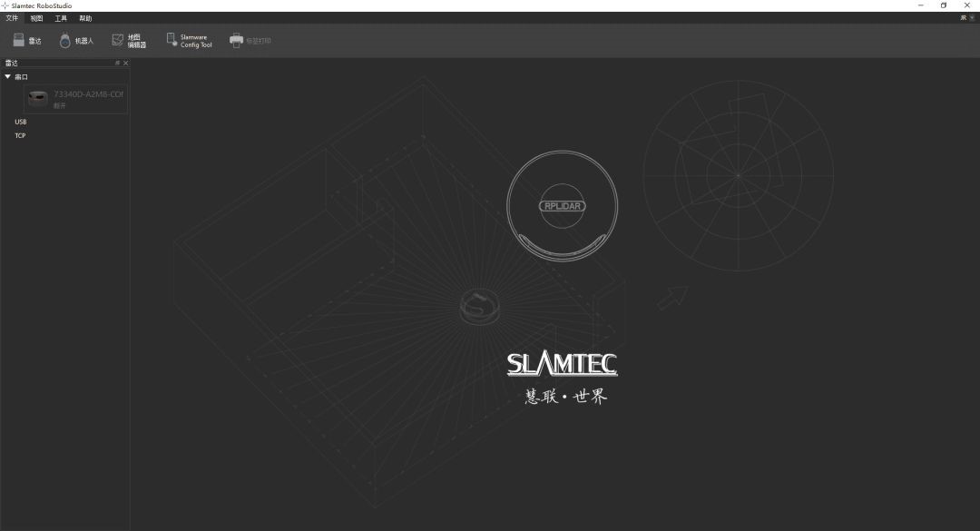Select the 73340D-A2M8 lidar device entry
Viewport: 980px width, 531px height.
coord(76,99)
